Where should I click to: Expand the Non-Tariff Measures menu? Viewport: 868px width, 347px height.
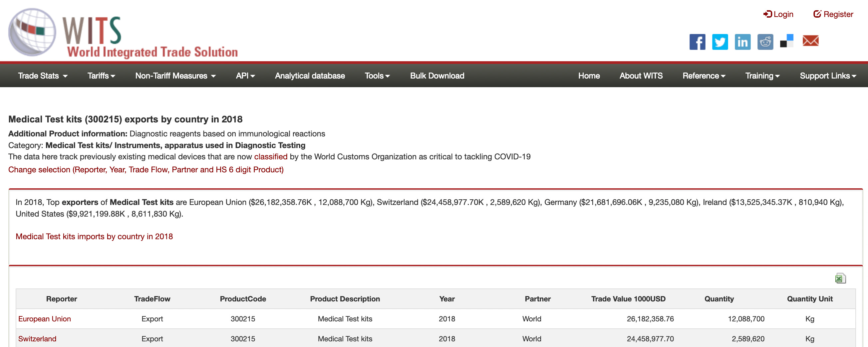pos(175,76)
